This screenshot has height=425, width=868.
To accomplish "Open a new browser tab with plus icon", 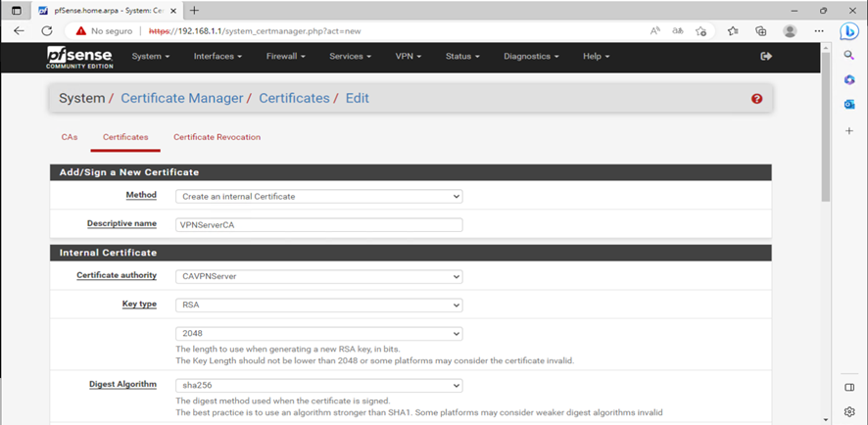I will 194,11.
